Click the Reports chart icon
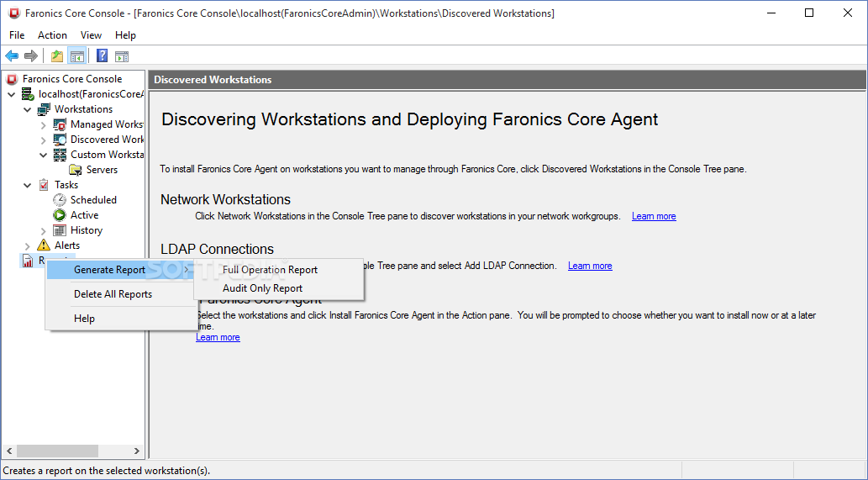Viewport: 868px width, 480px height. pos(28,261)
